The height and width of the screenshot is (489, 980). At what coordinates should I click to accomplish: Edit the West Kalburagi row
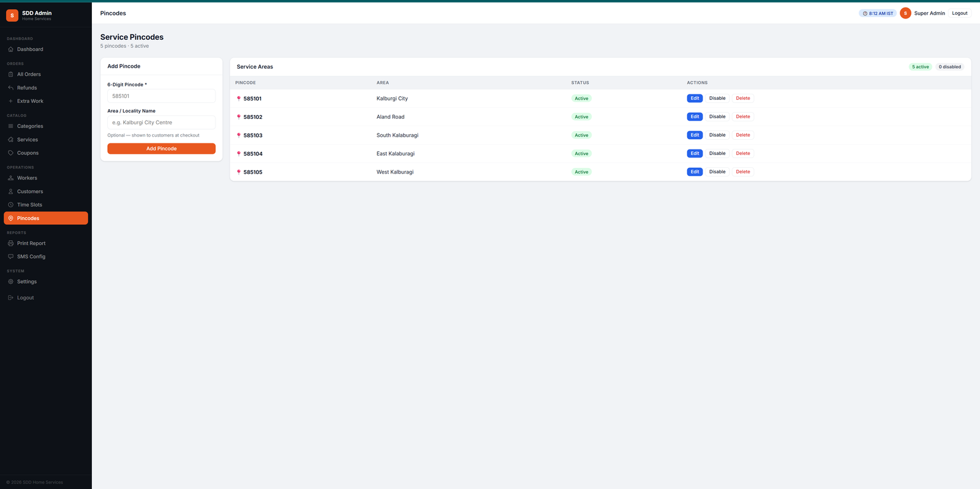pos(695,172)
